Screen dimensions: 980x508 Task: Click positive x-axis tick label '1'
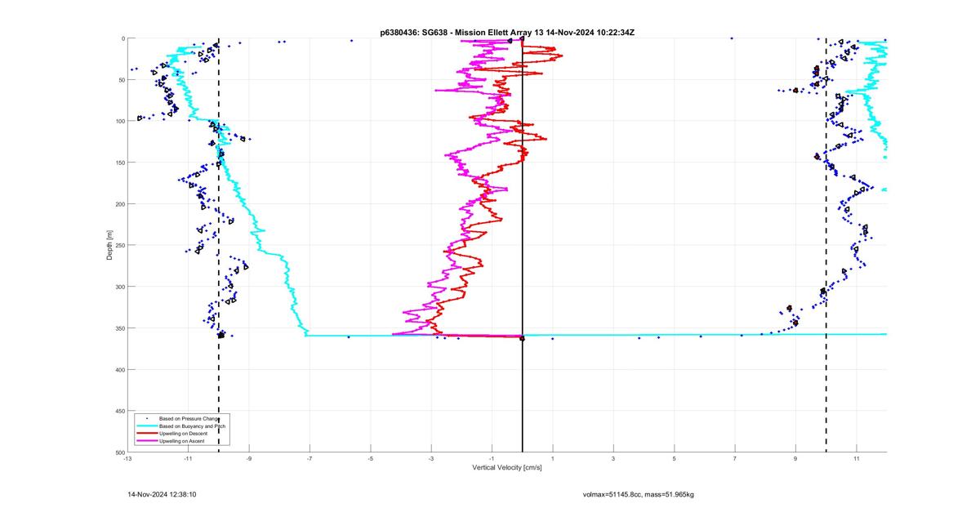553,459
